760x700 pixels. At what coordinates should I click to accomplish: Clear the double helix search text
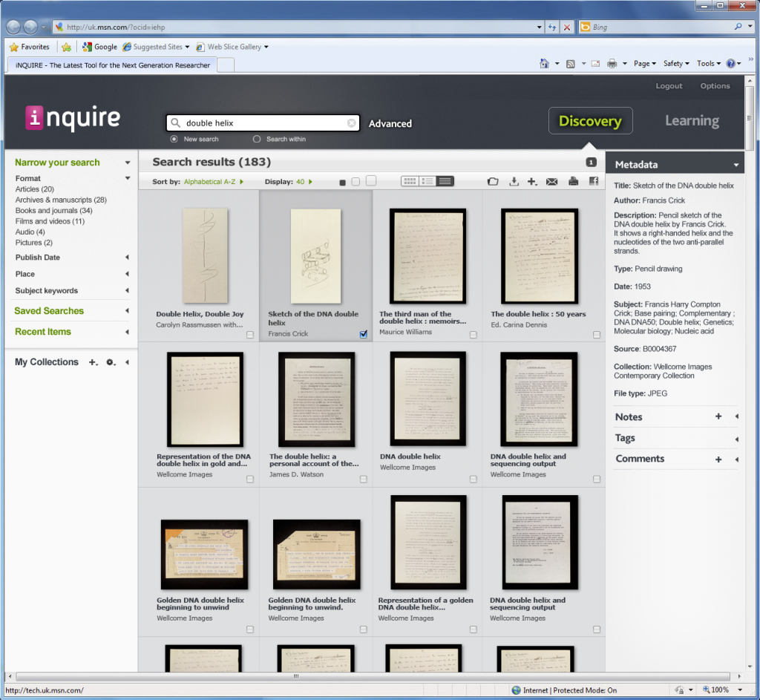tap(352, 123)
